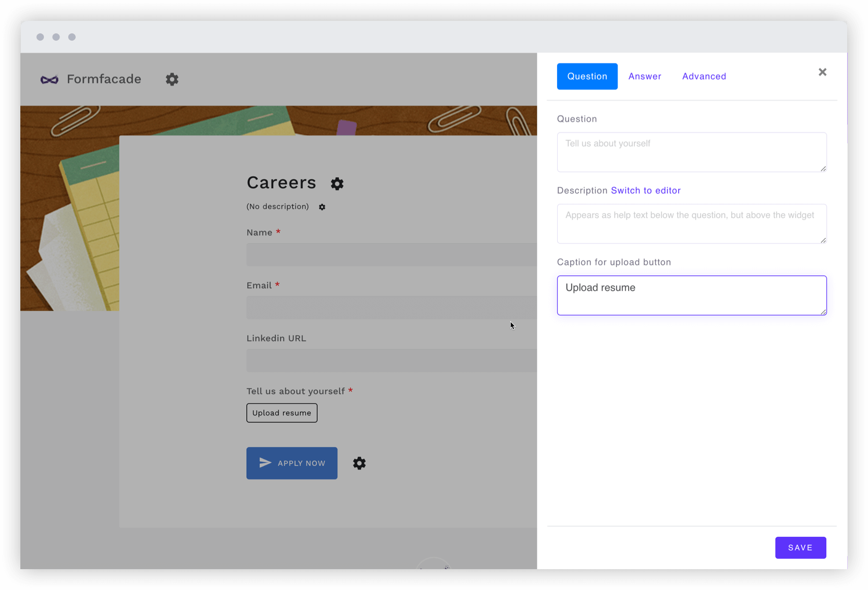Click the Description help text area
Viewport: 868px width, 590px height.
(691, 224)
